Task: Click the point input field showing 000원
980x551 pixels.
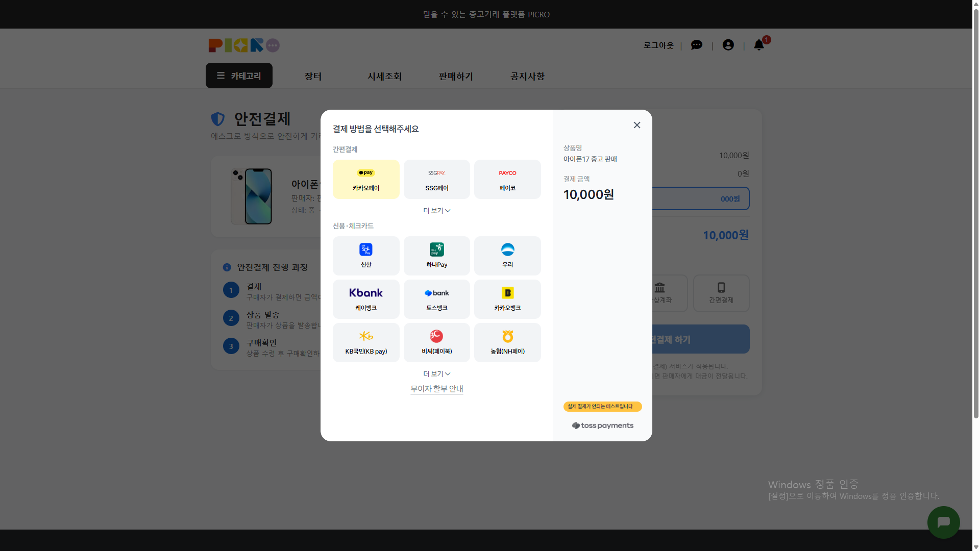Action: pyautogui.click(x=701, y=198)
